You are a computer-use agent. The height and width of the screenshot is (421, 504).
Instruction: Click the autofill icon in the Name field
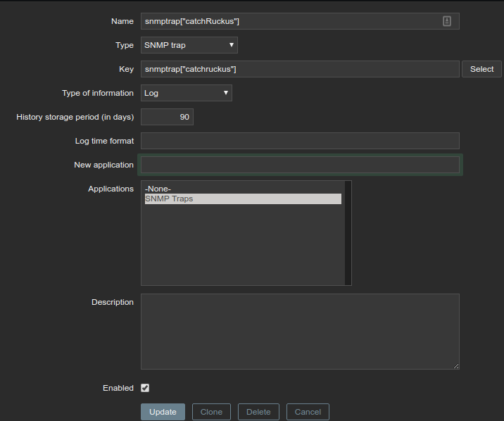447,21
